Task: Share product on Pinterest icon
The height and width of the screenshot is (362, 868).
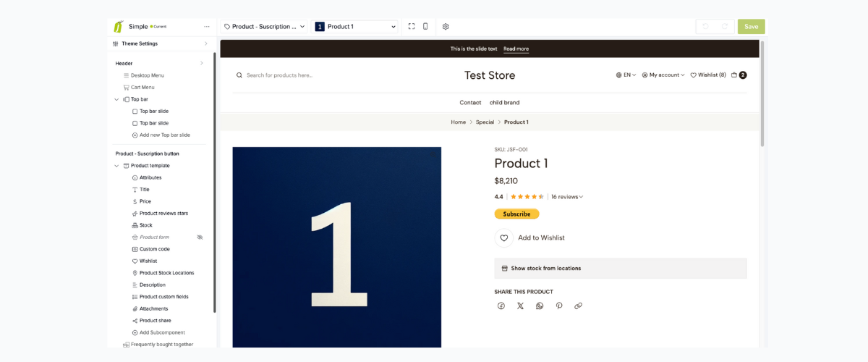Action: (x=559, y=306)
